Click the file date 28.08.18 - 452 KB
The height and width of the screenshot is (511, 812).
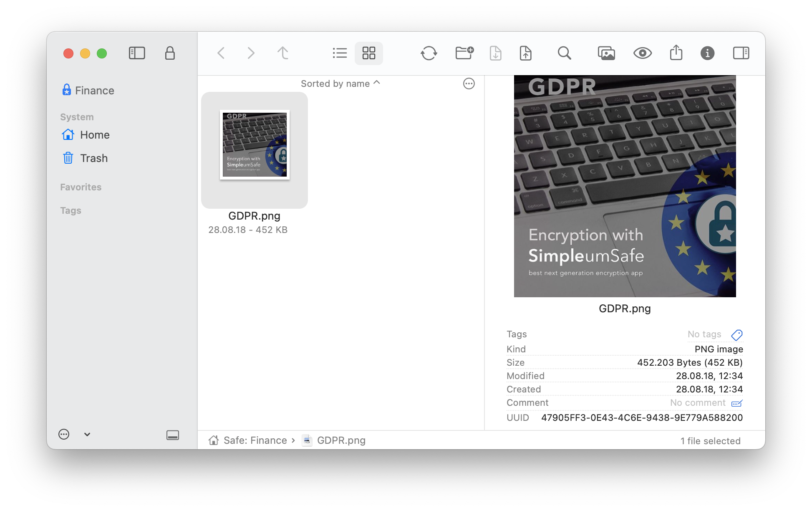click(248, 230)
